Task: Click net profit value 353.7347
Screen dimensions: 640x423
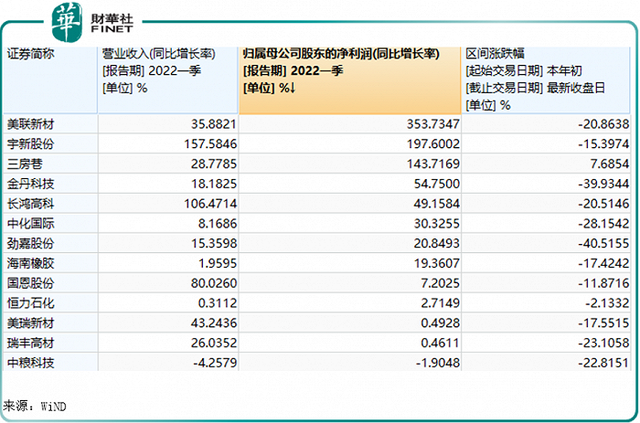Action: [433, 124]
